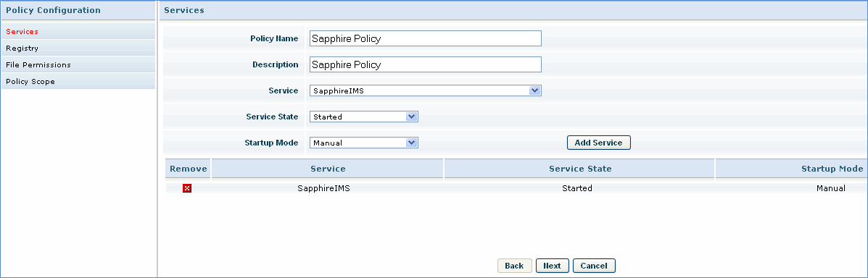This screenshot has width=868, height=278.
Task: Click the Service column header
Action: (328, 169)
